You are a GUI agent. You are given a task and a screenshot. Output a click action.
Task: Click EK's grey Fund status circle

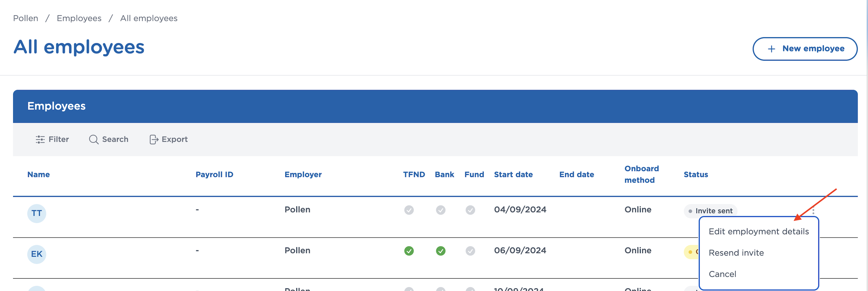click(x=470, y=251)
